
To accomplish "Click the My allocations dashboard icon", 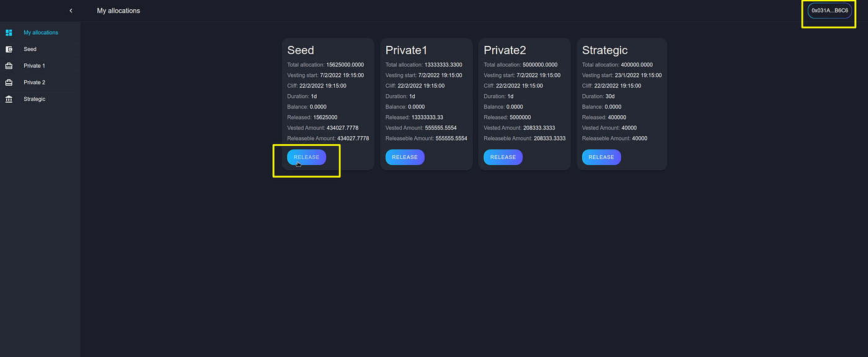I will click(9, 32).
